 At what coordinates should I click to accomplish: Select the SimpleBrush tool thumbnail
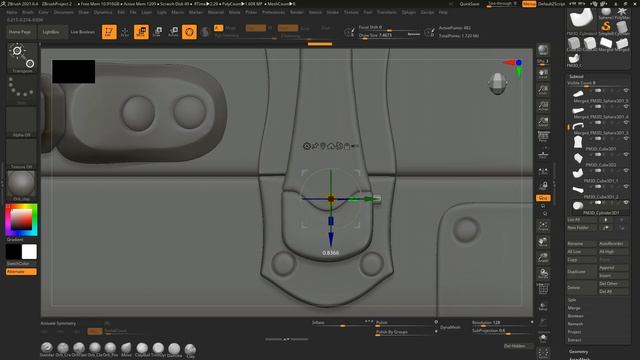click(x=606, y=27)
